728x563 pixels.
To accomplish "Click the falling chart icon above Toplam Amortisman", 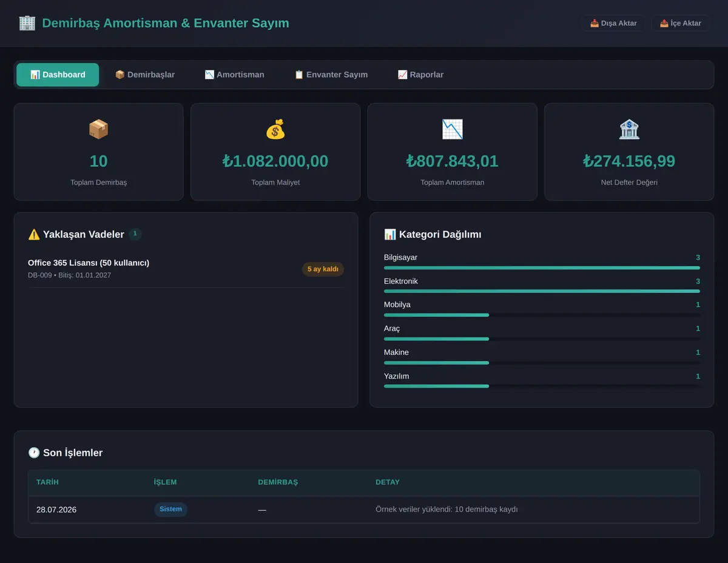I will (453, 129).
